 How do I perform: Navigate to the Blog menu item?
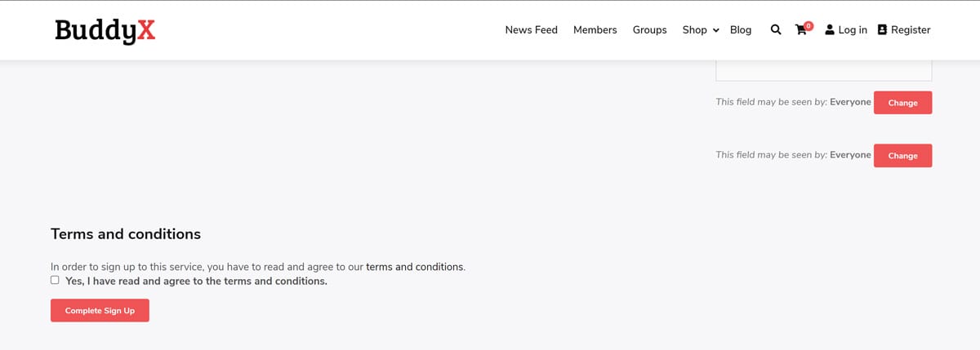(x=741, y=30)
